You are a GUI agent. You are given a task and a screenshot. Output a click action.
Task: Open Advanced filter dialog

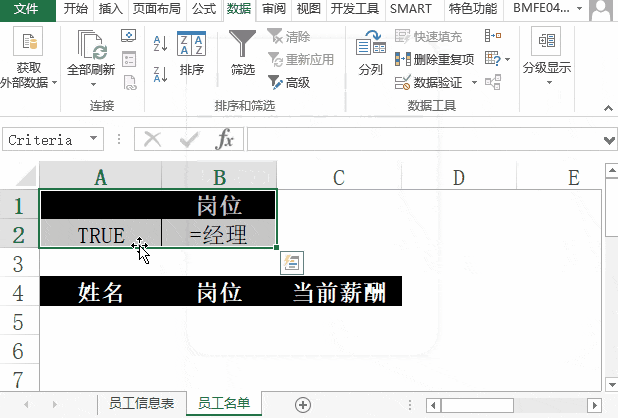click(289, 82)
